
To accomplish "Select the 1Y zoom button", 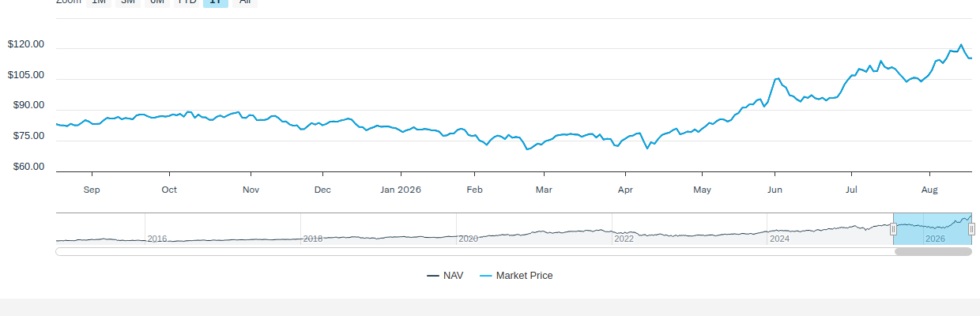I will point(216,2).
